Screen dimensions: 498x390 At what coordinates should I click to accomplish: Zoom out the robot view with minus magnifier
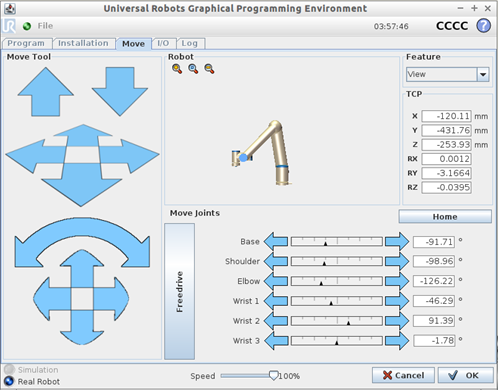(x=209, y=69)
